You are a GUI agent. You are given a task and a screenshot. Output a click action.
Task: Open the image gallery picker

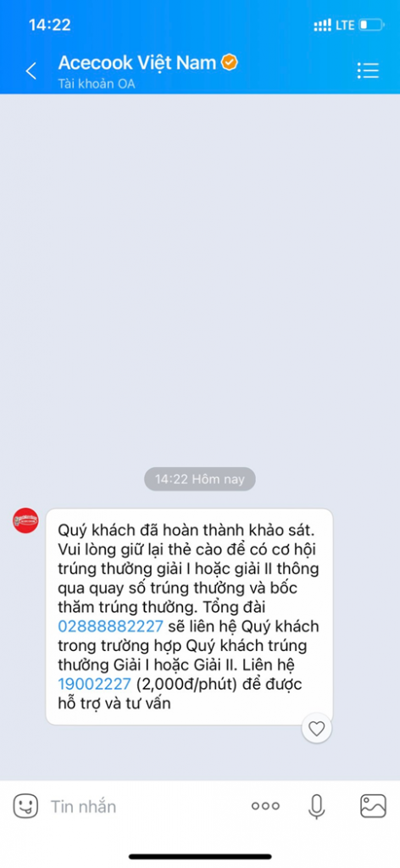(374, 806)
